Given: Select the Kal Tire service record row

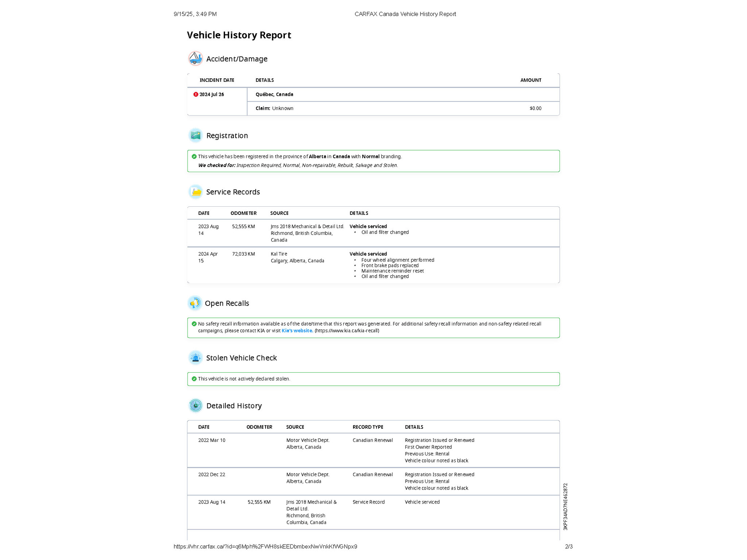Looking at the screenshot, I should 373,265.
